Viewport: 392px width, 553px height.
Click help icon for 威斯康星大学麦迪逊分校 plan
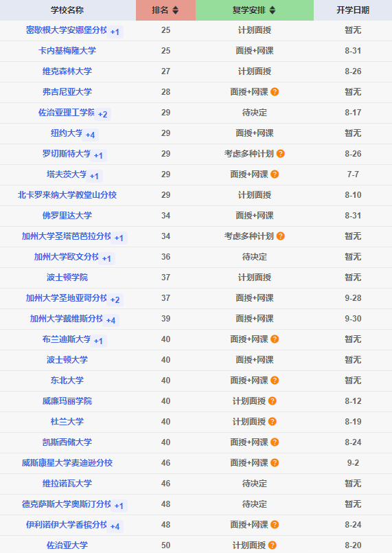pyautogui.click(x=275, y=463)
